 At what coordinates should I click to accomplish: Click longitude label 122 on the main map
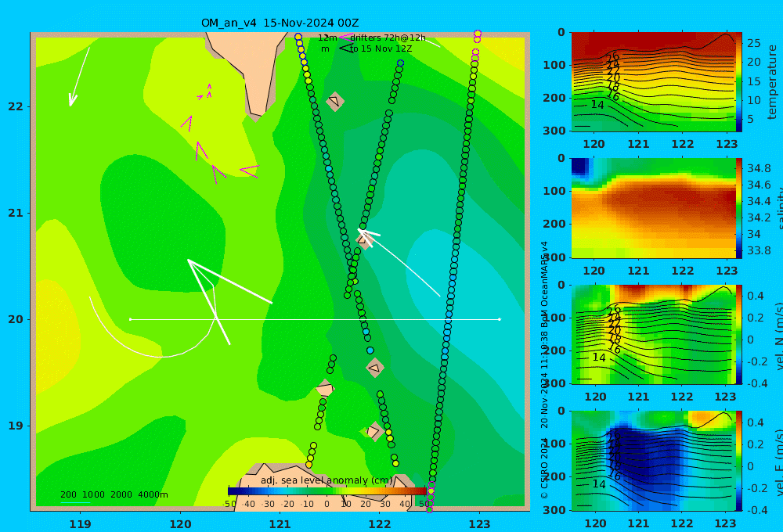point(380,524)
